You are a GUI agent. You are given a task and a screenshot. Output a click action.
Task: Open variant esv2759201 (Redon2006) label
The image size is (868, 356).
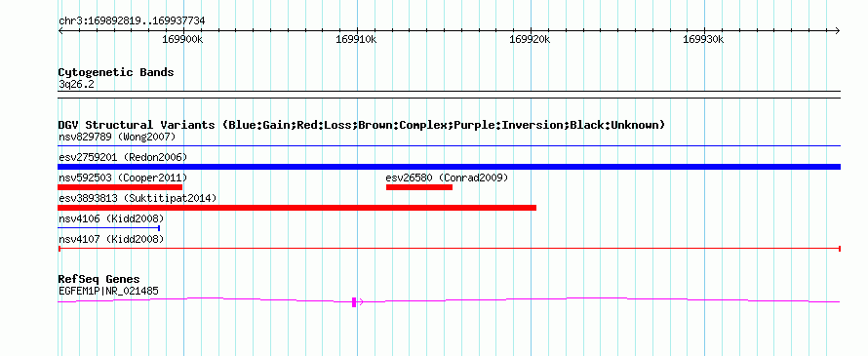(123, 157)
